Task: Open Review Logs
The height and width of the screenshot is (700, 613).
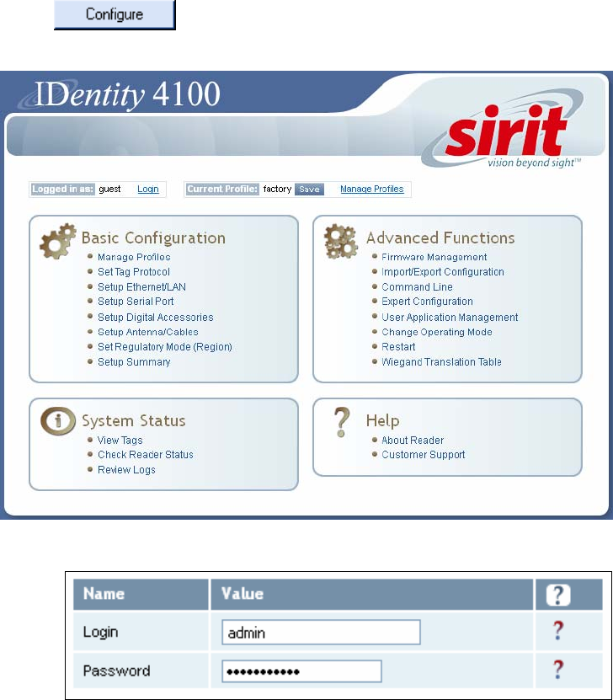Action: (126, 470)
